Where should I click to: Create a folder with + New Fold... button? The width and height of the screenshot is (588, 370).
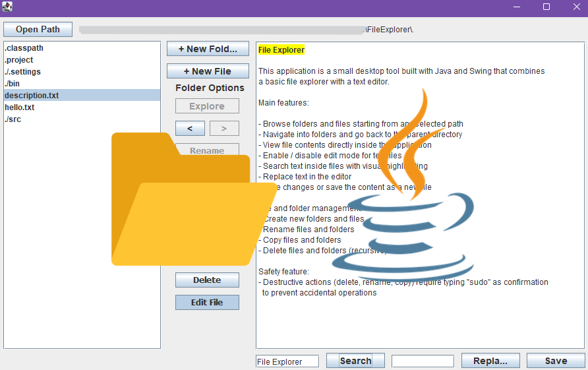(x=208, y=49)
